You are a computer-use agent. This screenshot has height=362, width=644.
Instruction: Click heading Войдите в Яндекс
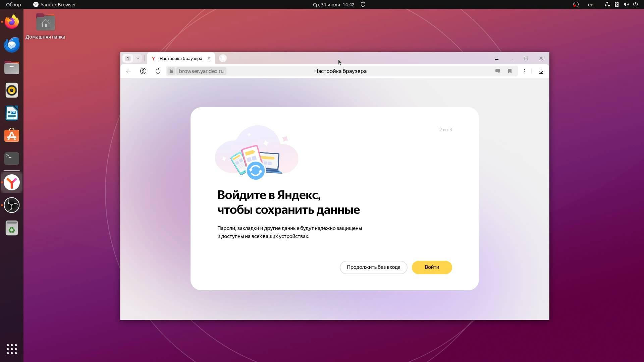point(269,195)
